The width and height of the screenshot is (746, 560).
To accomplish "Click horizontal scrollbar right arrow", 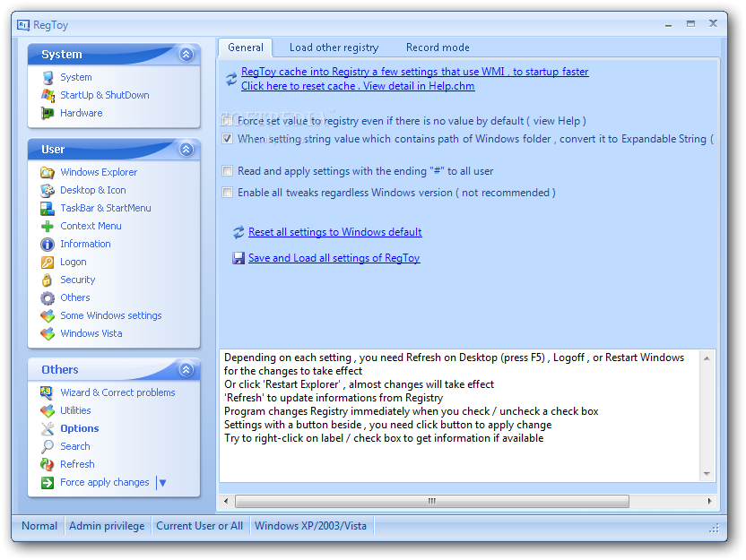I will pyautogui.click(x=709, y=501).
